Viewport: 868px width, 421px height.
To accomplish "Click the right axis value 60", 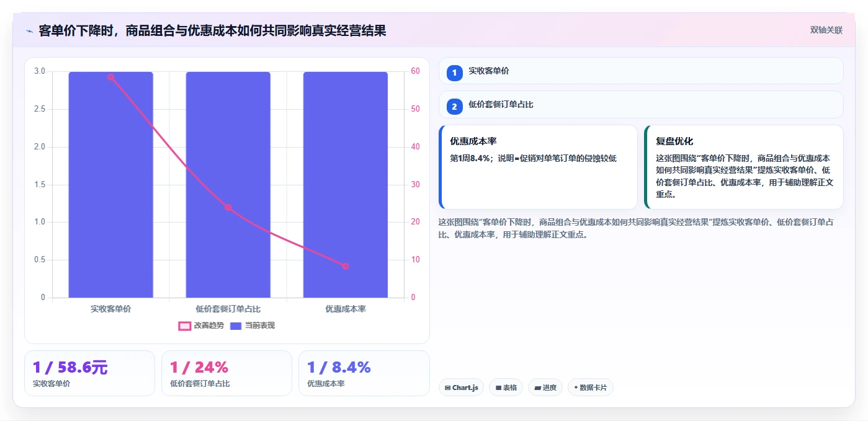I will [x=415, y=71].
